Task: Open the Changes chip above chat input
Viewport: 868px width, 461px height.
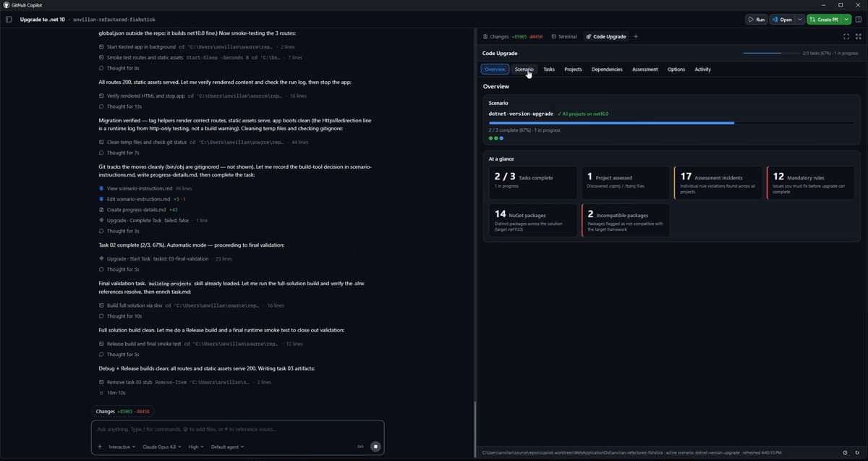Action: click(x=122, y=411)
